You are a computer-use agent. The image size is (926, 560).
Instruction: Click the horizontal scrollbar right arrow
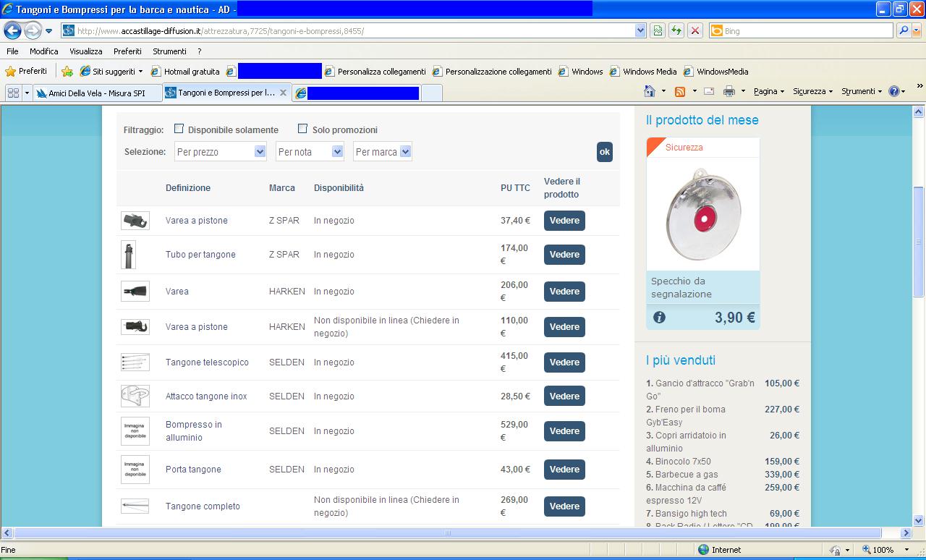[x=906, y=533]
